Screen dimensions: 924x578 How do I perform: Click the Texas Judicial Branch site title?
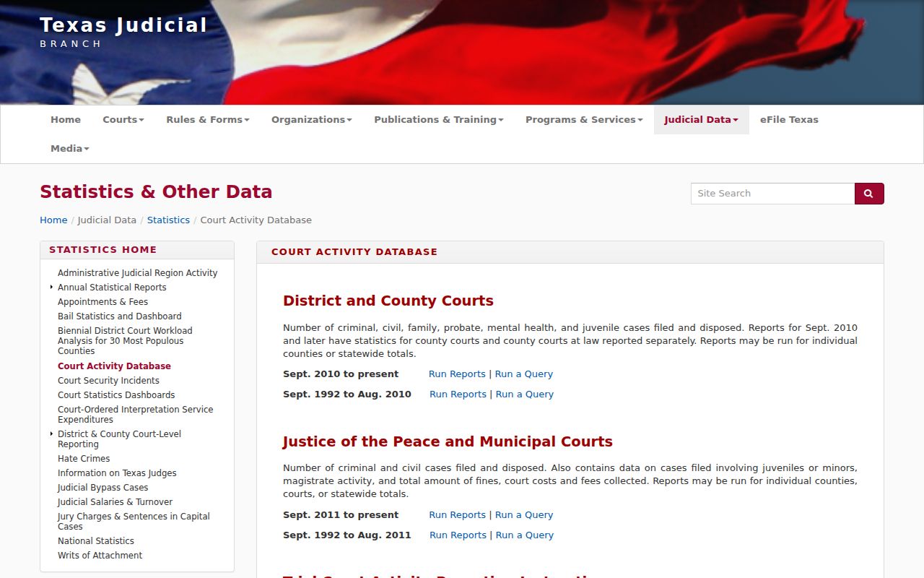click(x=123, y=32)
